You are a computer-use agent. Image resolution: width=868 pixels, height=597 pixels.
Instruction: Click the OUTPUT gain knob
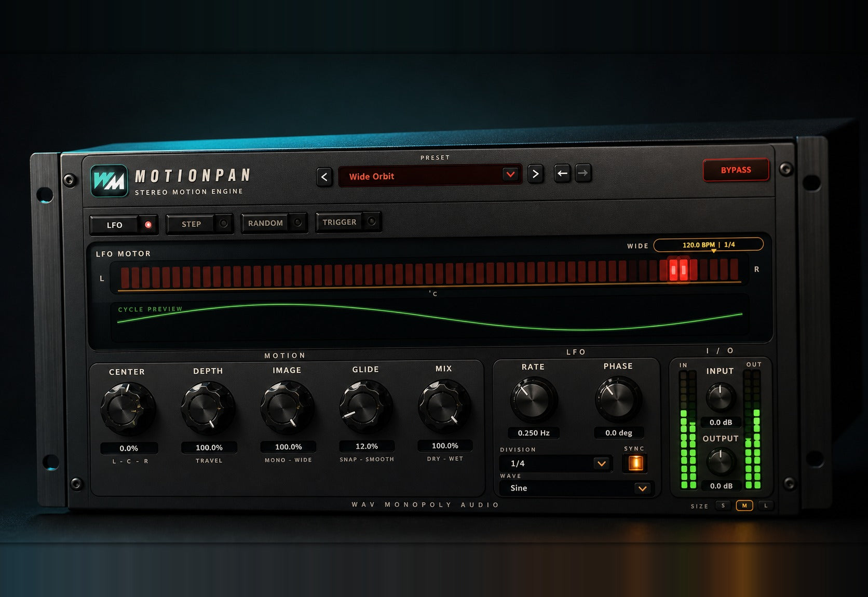(x=721, y=462)
